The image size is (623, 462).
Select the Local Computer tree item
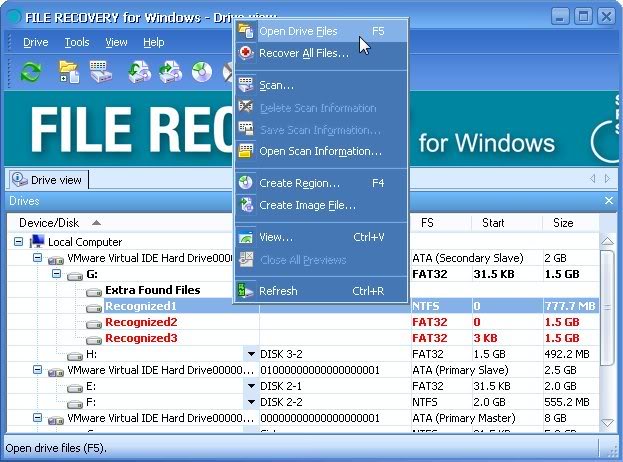pos(85,242)
